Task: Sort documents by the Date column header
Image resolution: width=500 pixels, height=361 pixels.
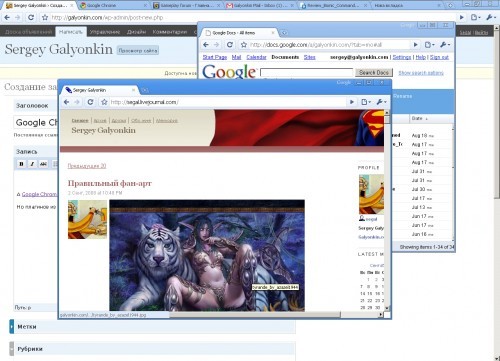Action: click(419, 118)
